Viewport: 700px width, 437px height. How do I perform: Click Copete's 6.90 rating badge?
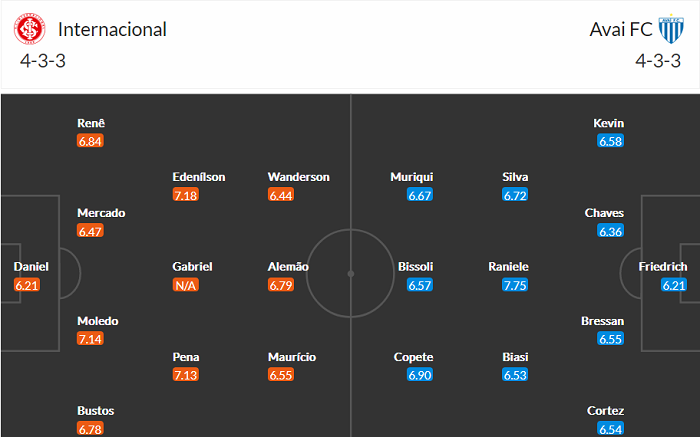point(420,373)
